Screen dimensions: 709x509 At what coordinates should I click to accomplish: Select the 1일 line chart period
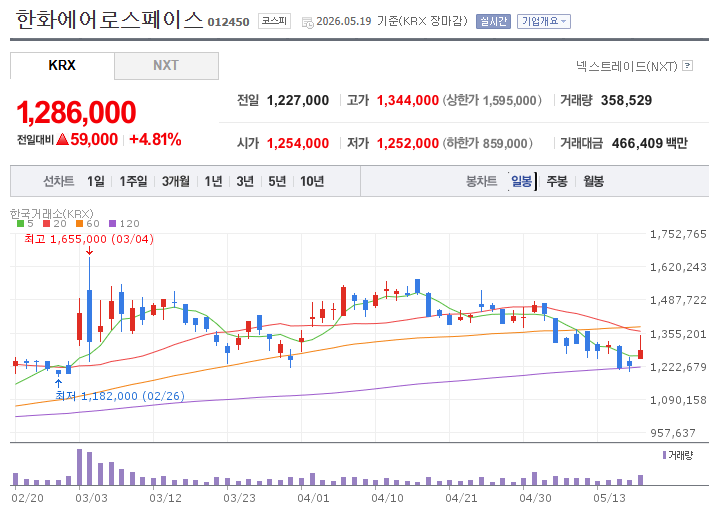tap(95, 181)
